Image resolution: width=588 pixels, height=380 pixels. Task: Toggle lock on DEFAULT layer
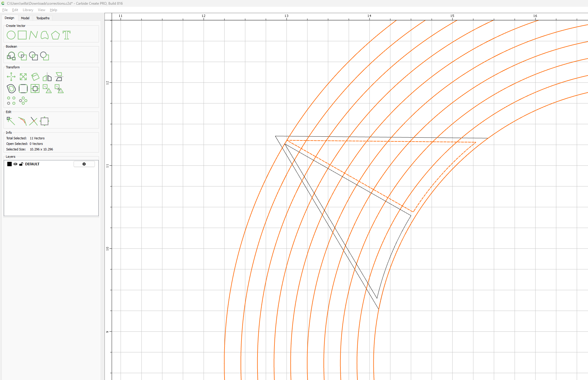point(21,164)
